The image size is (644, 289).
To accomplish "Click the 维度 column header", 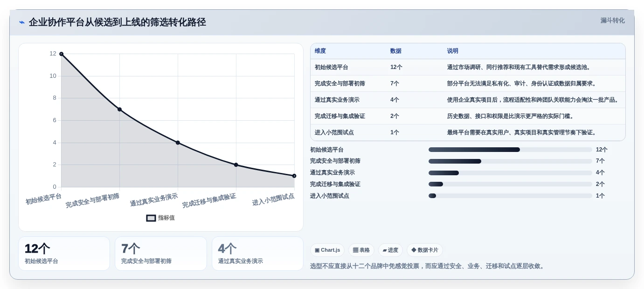I will point(320,51).
